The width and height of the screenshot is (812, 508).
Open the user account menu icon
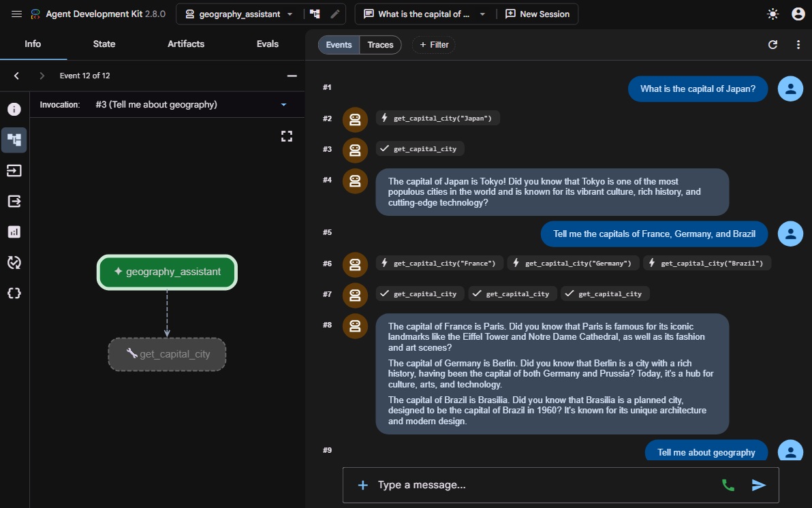pyautogui.click(x=798, y=14)
